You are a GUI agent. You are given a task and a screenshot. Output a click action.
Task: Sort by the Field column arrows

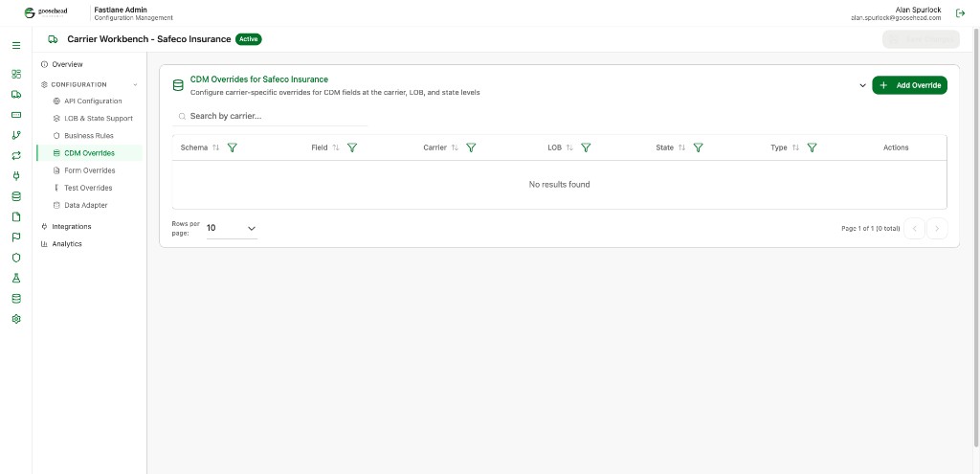[336, 147]
